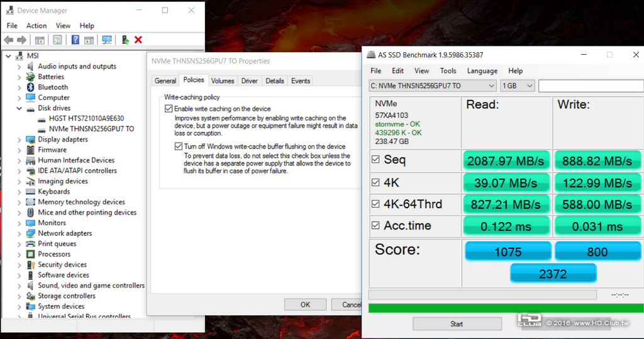Image resolution: width=644 pixels, height=339 pixels.
Task: Open the Help menu in Device Manager
Action: tap(87, 26)
